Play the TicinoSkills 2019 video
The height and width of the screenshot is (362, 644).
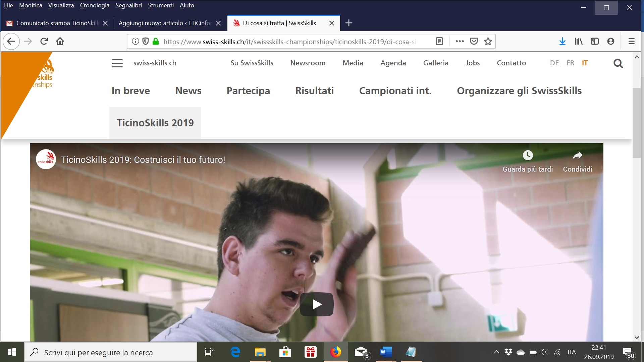[317, 304]
